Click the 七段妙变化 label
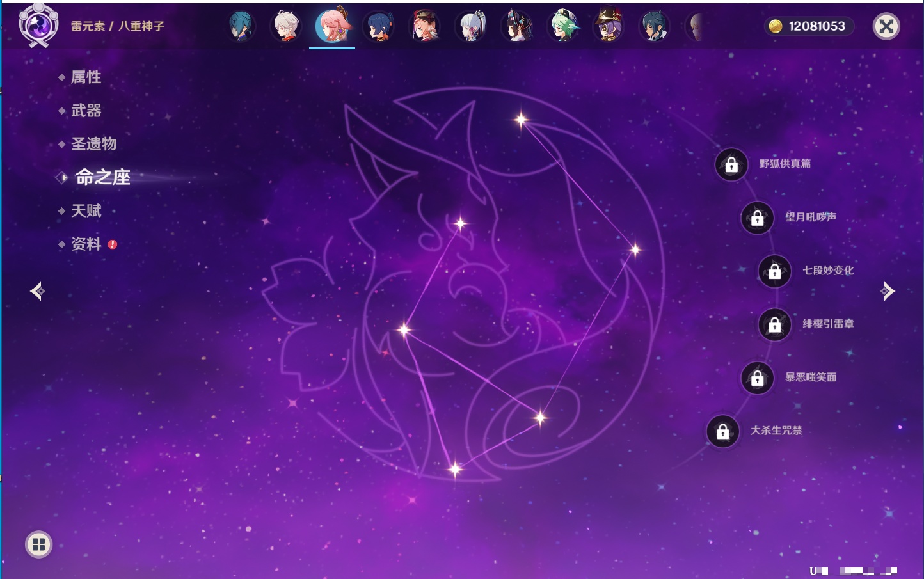 coord(828,270)
